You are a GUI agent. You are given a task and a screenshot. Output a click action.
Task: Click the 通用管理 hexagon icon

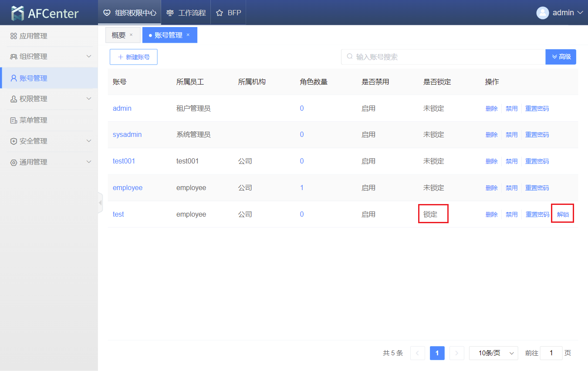[14, 162]
